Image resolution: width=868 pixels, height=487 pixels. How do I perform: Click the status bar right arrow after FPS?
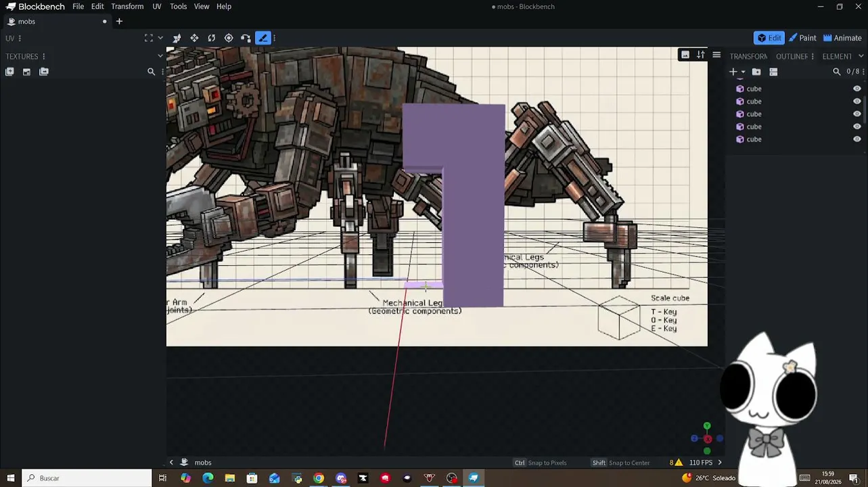coord(720,463)
